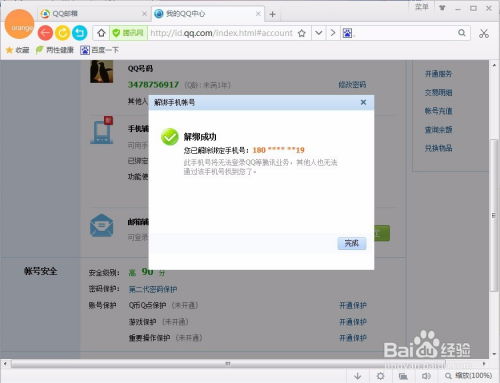Open the 收藏 favorites star bookmark
The width and height of the screenshot is (500, 383).
tap(17, 50)
